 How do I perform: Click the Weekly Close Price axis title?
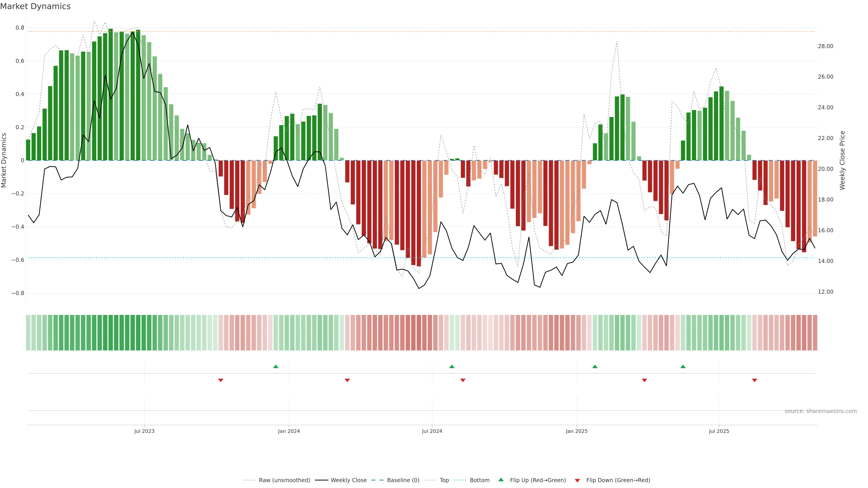842,160
